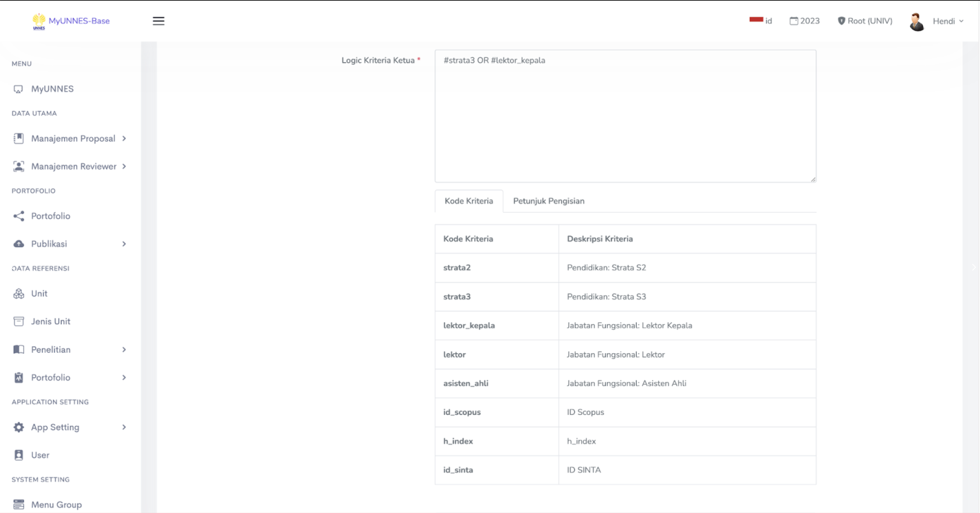This screenshot has height=513, width=980.
Task: Click the App Setting gear icon
Action: 18,427
